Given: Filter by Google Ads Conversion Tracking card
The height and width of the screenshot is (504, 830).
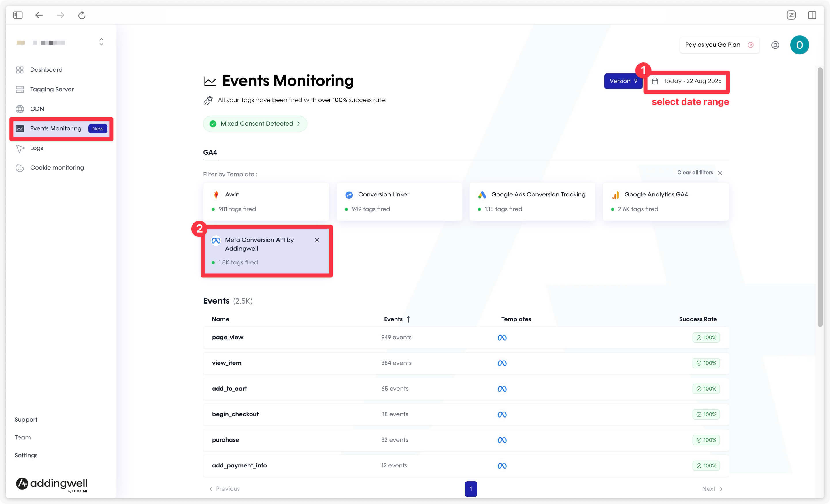Looking at the screenshot, I should [x=532, y=202].
